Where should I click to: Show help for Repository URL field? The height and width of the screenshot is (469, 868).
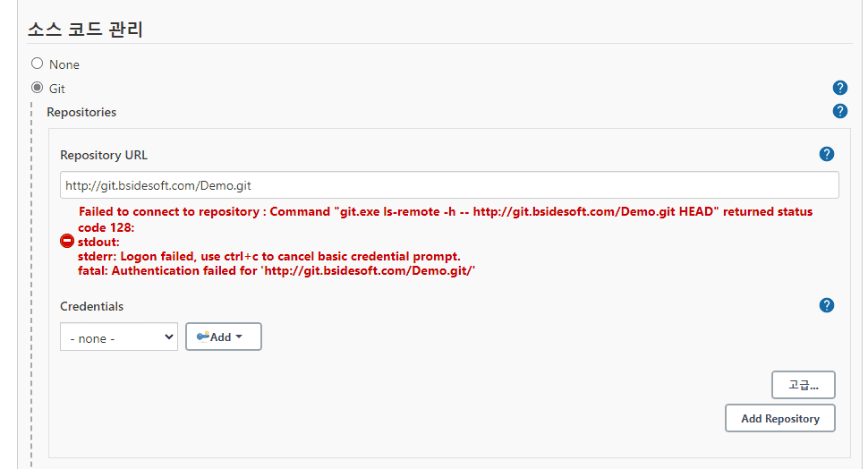[x=827, y=154]
